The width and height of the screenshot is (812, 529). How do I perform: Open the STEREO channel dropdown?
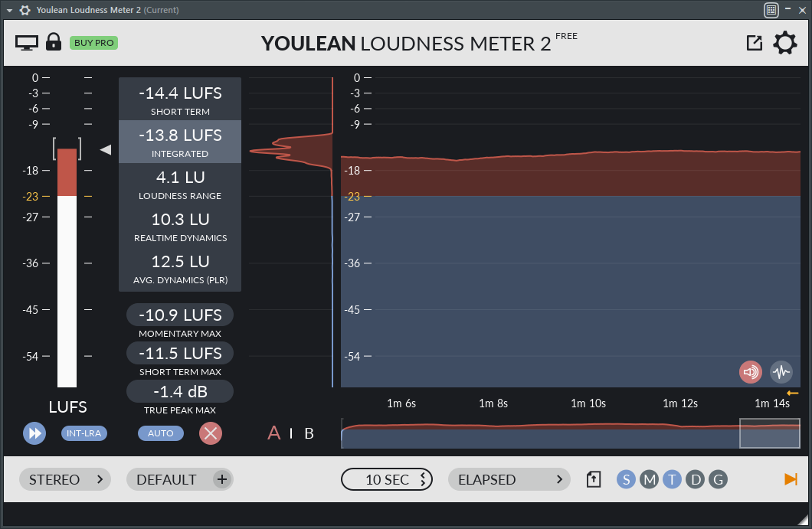pyautogui.click(x=65, y=479)
